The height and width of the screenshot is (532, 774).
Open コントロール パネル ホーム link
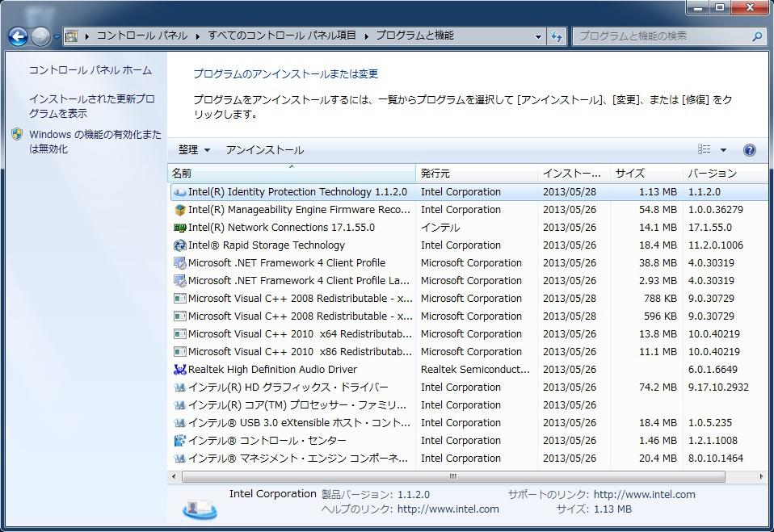[x=90, y=70]
